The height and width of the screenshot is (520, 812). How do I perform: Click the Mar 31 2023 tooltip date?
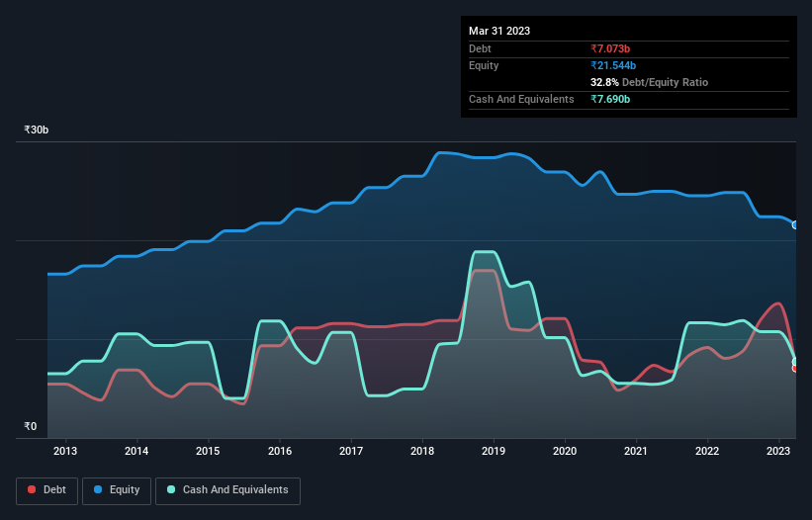tap(499, 31)
